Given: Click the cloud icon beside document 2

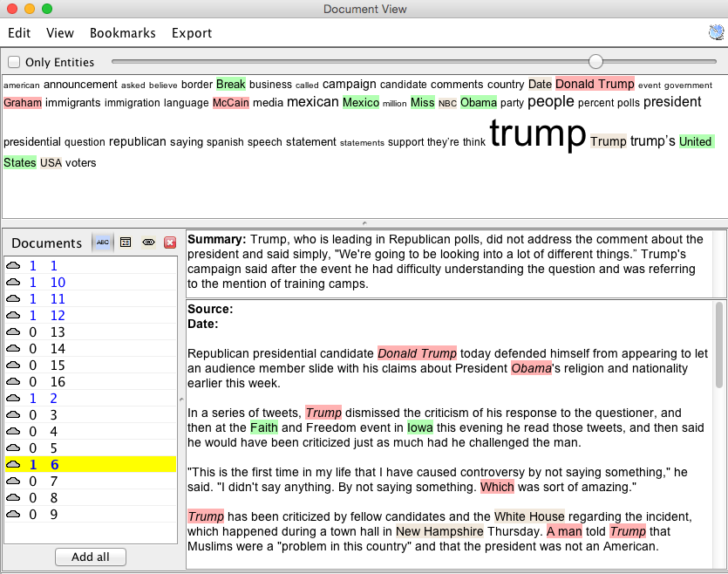Looking at the screenshot, I should click(13, 398).
